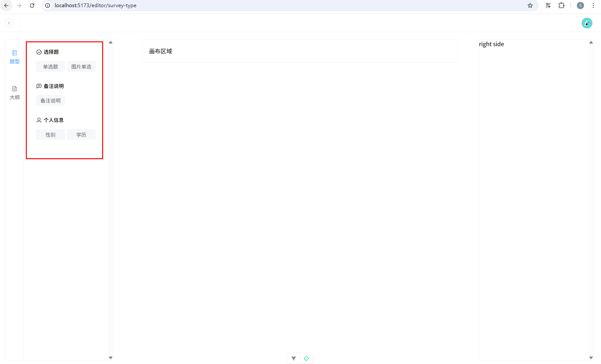This screenshot has height=364, width=601.
Task: Add a 单选题 question
Action: [50, 66]
